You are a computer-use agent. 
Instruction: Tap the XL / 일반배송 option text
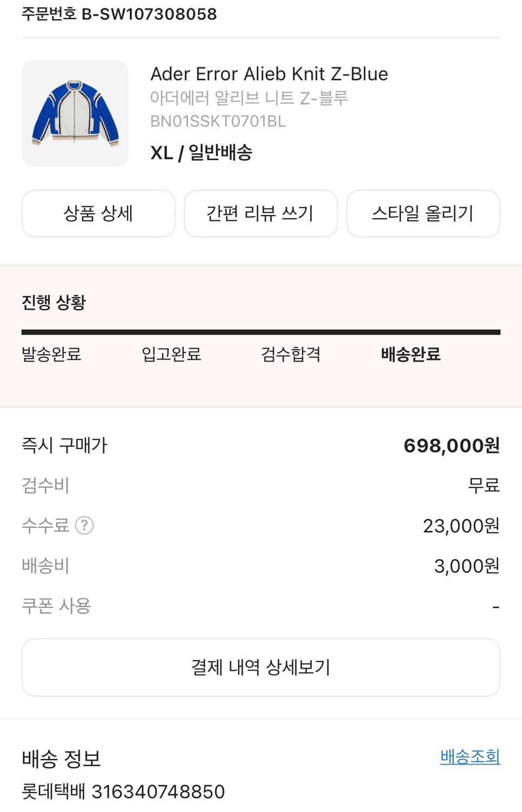pyautogui.click(x=201, y=153)
